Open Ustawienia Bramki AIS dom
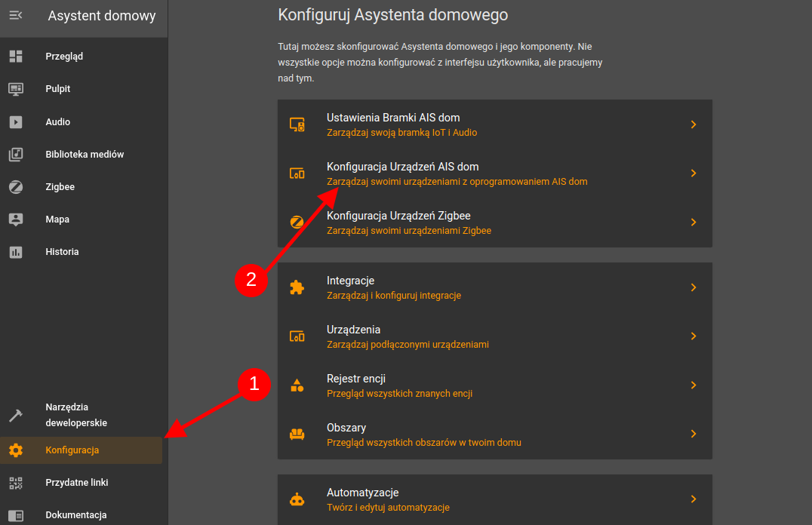This screenshot has width=812, height=525. click(x=494, y=124)
